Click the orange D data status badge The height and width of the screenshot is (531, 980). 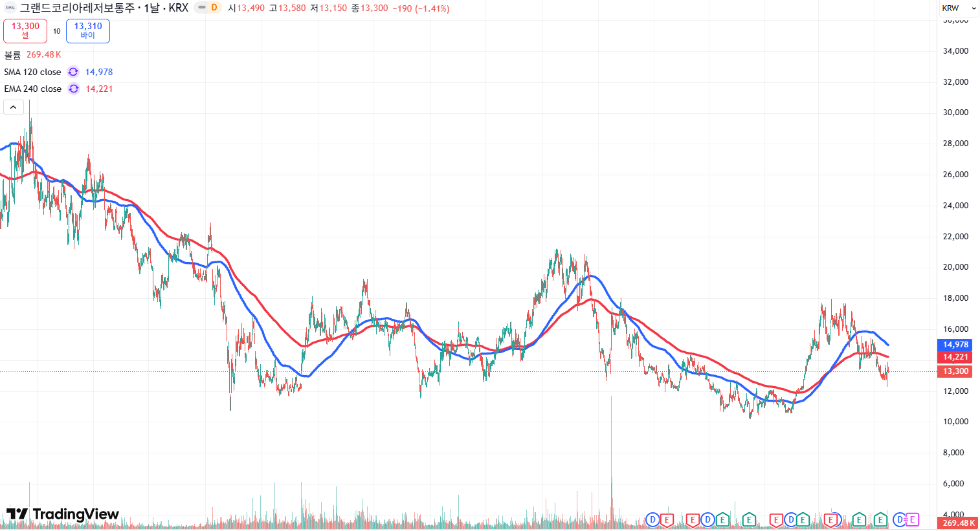point(214,8)
